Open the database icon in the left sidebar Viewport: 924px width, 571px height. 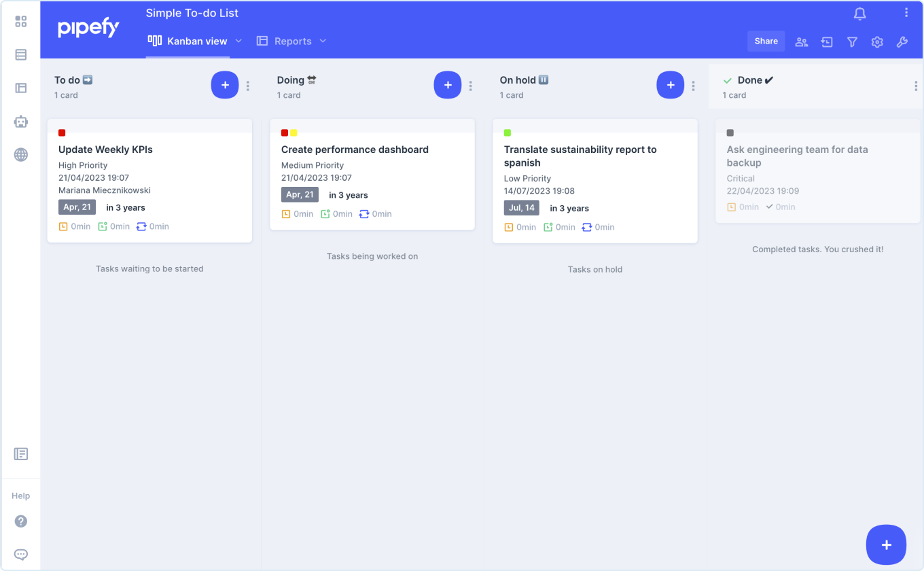pos(21,54)
